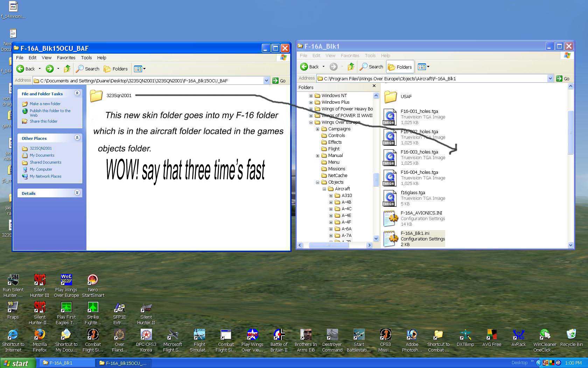Launch AvRack desktop icon
The image size is (588, 368).
tap(518, 338)
